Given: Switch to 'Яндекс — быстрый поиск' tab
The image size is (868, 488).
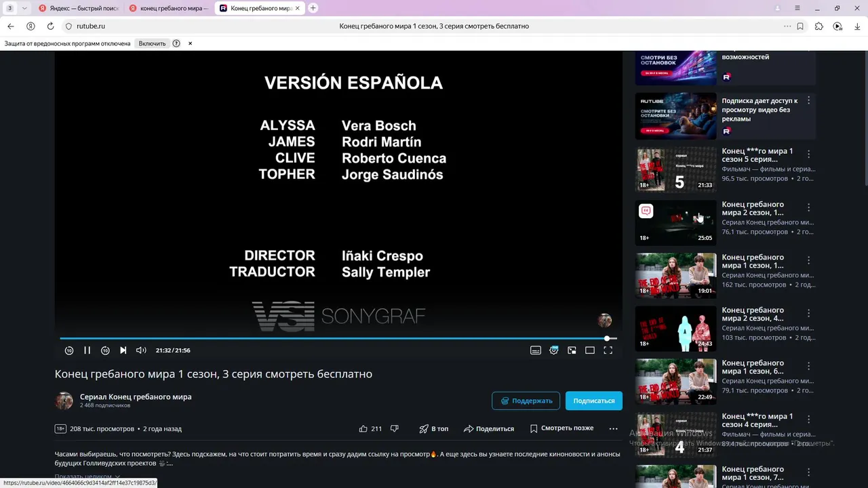Looking at the screenshot, I should [78, 8].
